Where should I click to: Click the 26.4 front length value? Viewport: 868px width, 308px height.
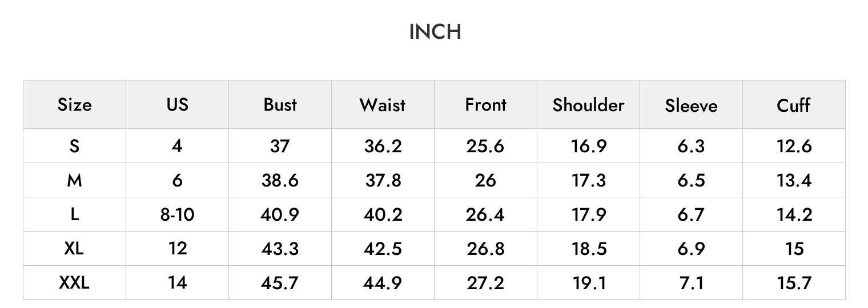tap(485, 214)
